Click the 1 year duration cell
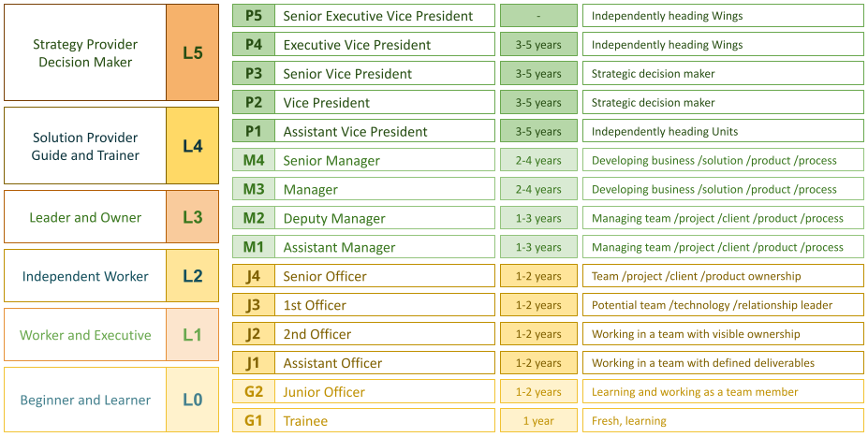Image resolution: width=868 pixels, height=437 pixels. point(538,420)
